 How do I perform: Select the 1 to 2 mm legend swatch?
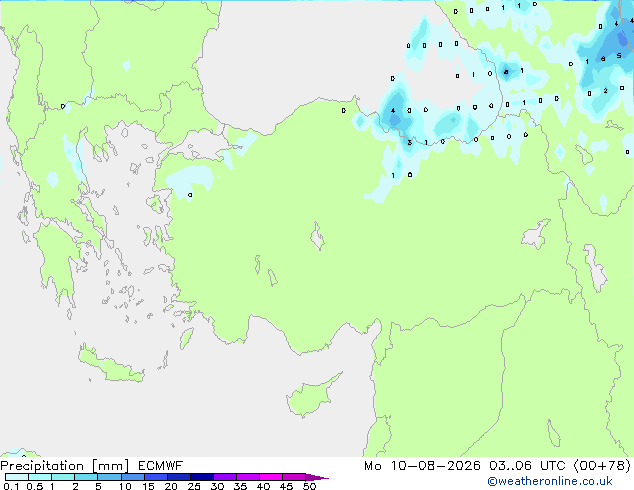click(63, 477)
